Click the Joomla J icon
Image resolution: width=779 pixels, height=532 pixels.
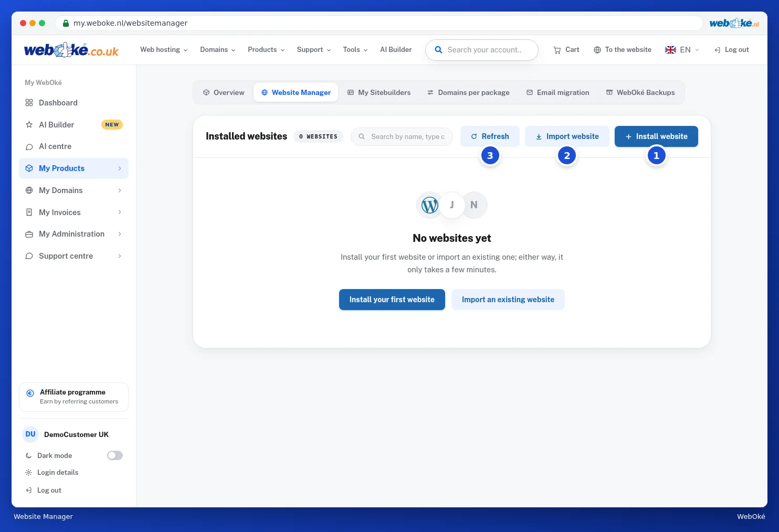click(451, 205)
